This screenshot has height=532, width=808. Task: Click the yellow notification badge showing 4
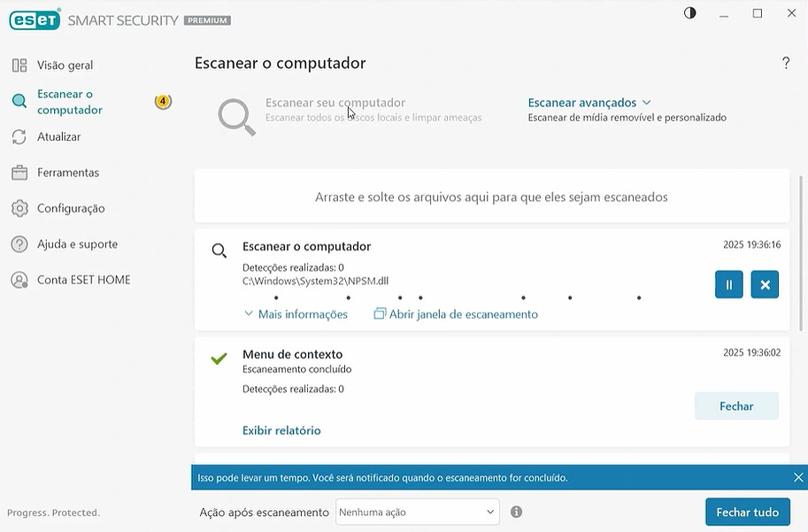[x=163, y=102]
